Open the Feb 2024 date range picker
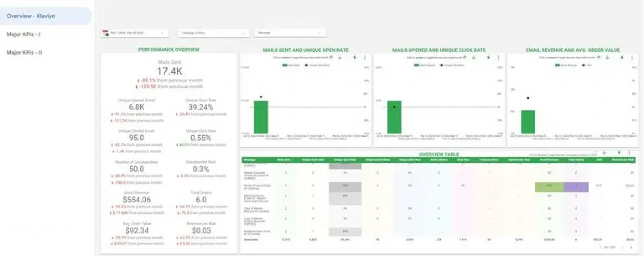The image size is (644, 256). 134,33
